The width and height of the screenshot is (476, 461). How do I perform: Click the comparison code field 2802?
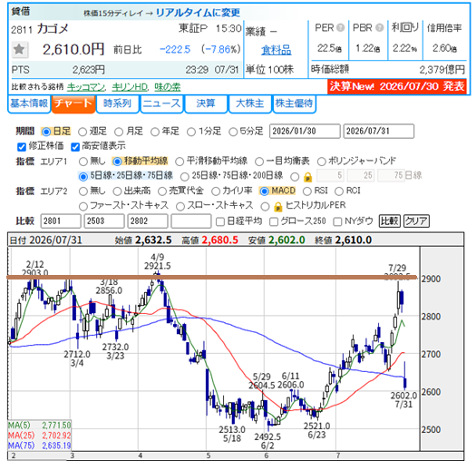pos(148,221)
